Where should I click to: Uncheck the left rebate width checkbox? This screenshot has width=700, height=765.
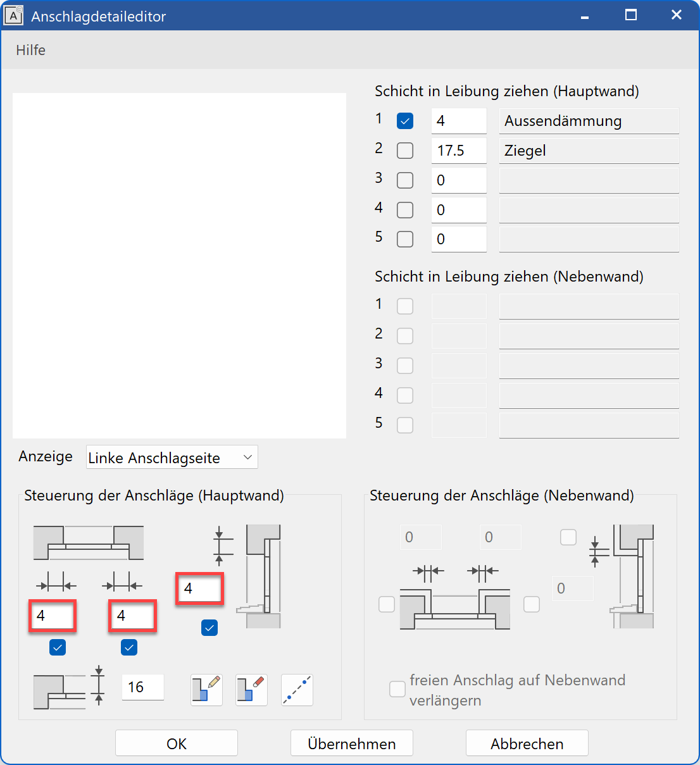coord(58,647)
